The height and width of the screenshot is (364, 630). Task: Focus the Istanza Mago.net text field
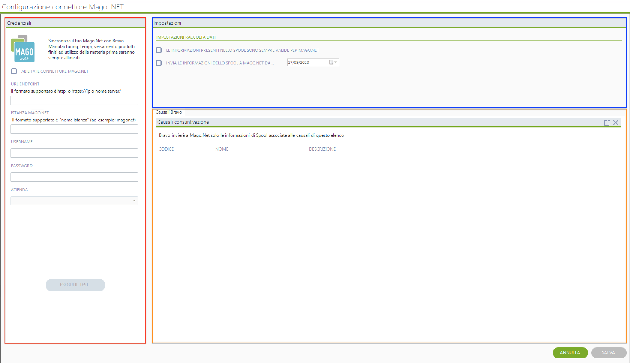[x=74, y=129]
